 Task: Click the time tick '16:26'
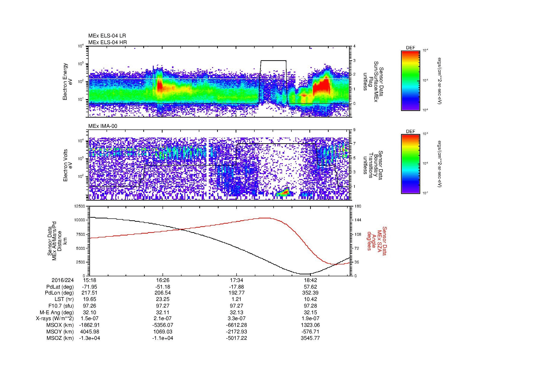click(163, 280)
